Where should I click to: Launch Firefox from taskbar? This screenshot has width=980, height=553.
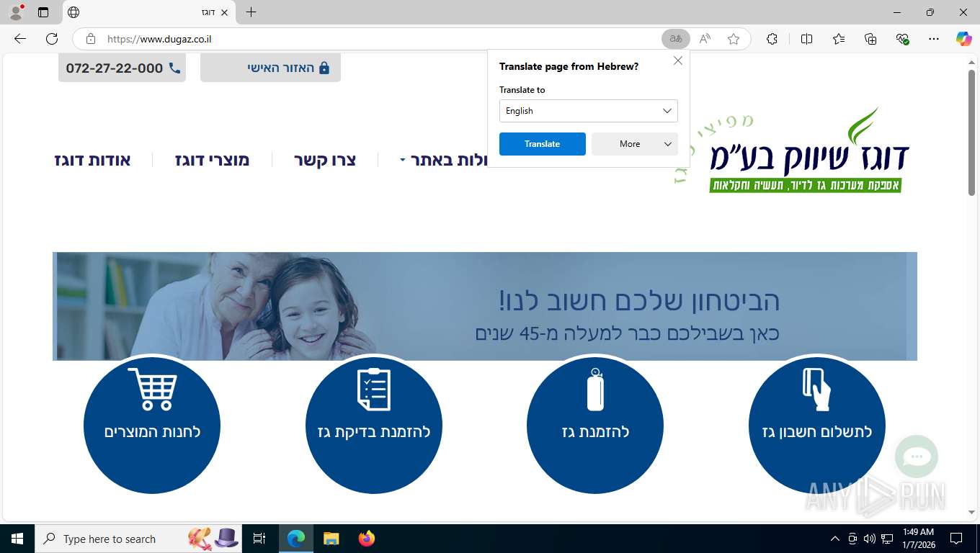(367, 539)
